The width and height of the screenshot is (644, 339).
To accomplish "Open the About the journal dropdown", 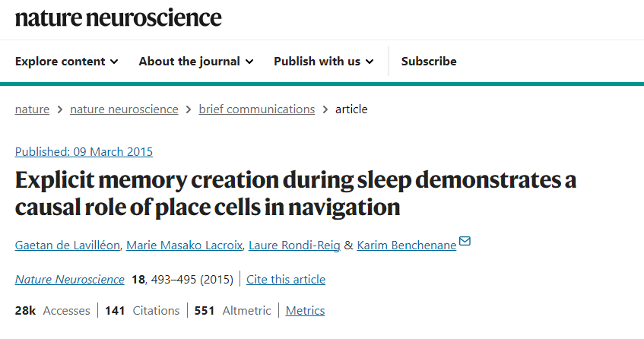I will (x=195, y=62).
